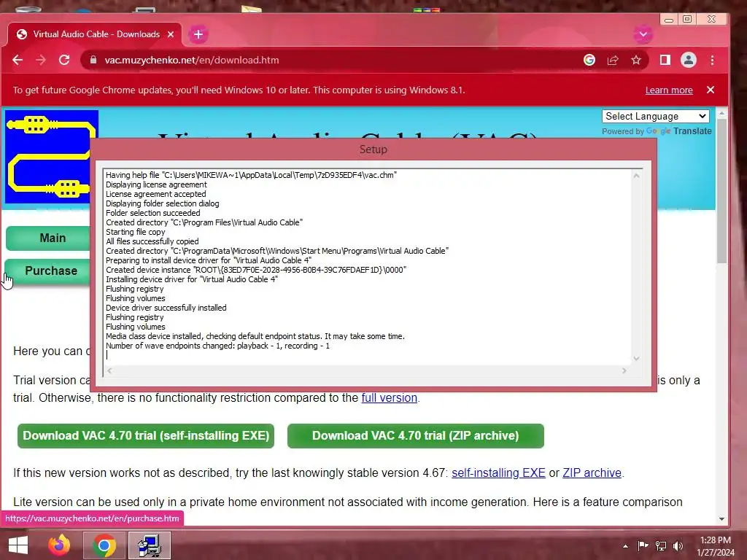Click the Setup window title bar
The image size is (747, 560).
point(373,149)
